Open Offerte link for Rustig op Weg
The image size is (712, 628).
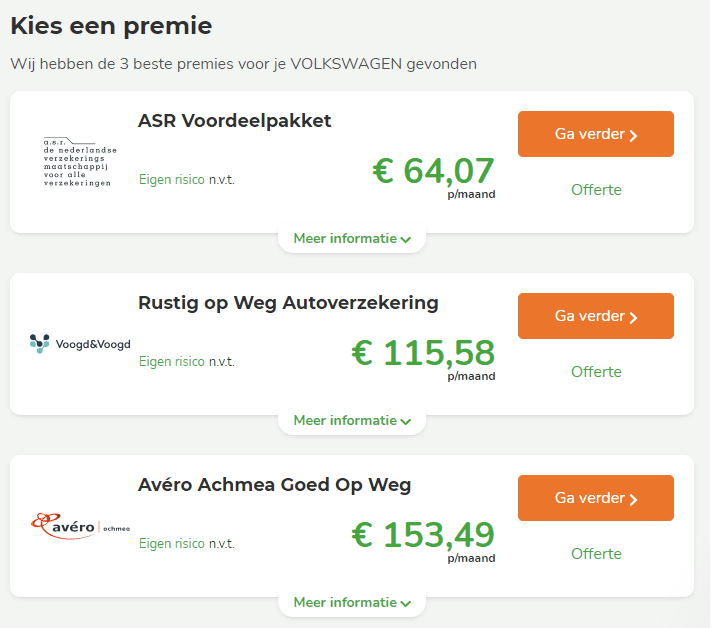pos(596,372)
